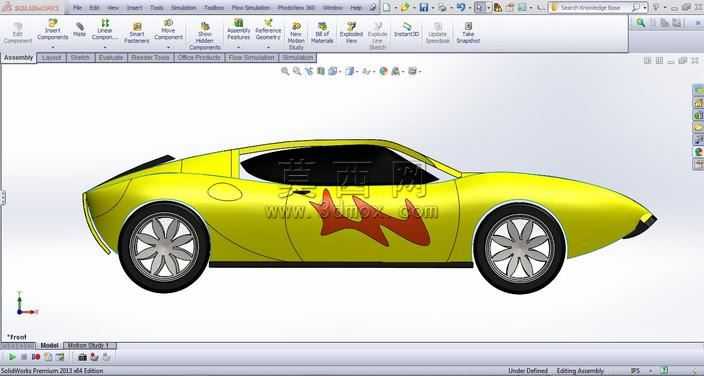The width and height of the screenshot is (704, 376).
Task: Expand the Reference Geometry dropdown arrow
Action: coord(268,46)
